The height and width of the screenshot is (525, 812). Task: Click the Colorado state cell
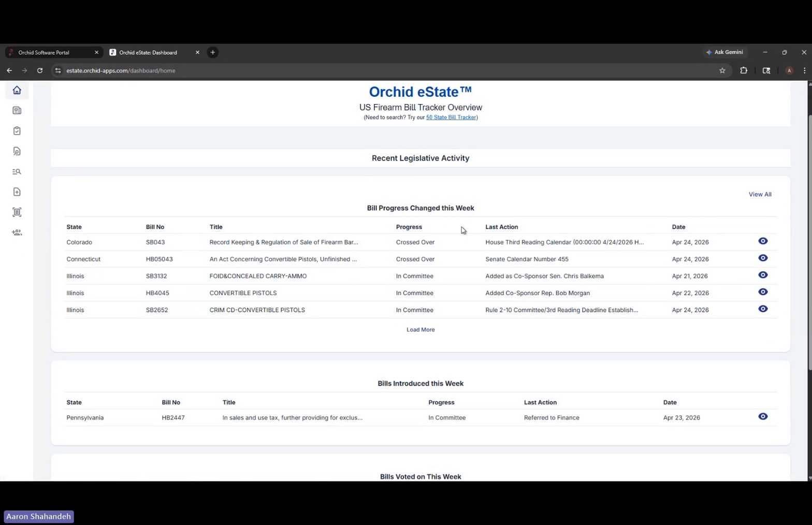(x=79, y=242)
